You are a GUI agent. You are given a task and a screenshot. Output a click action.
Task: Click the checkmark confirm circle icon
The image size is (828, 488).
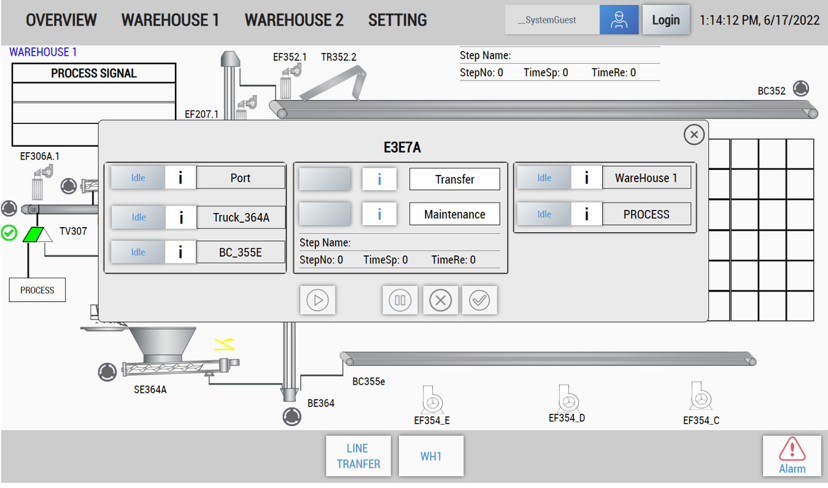479,300
